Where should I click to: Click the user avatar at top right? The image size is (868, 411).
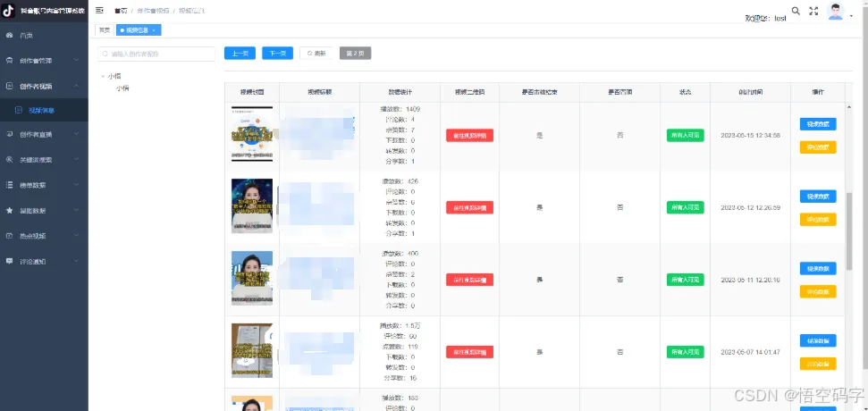(x=835, y=11)
